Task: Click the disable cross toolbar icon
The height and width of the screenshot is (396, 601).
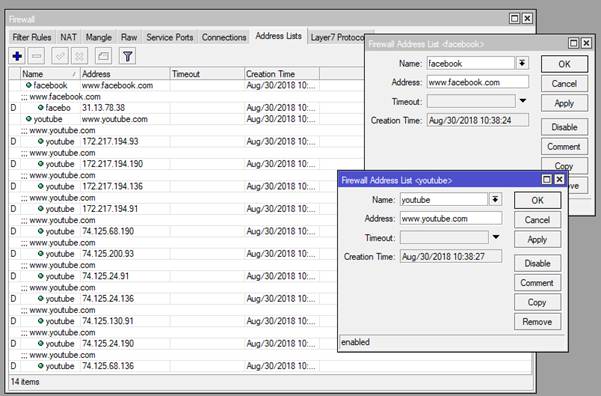Action: (79, 56)
